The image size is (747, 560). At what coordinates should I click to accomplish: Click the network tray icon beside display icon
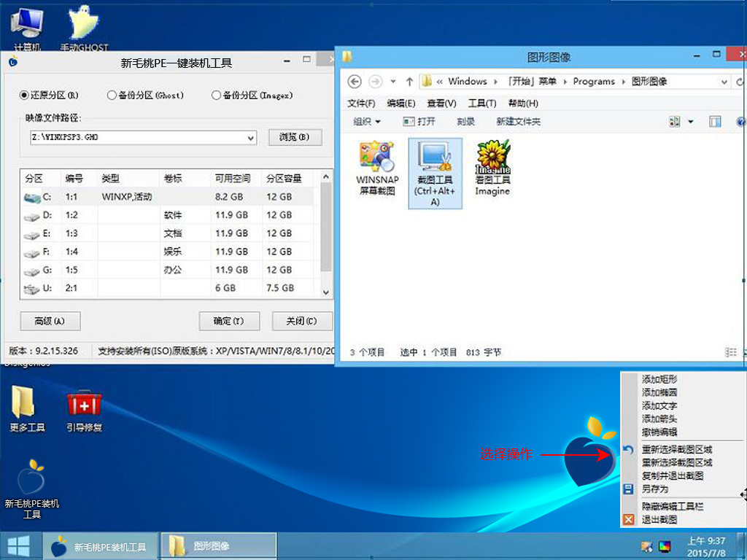pyautogui.click(x=646, y=547)
